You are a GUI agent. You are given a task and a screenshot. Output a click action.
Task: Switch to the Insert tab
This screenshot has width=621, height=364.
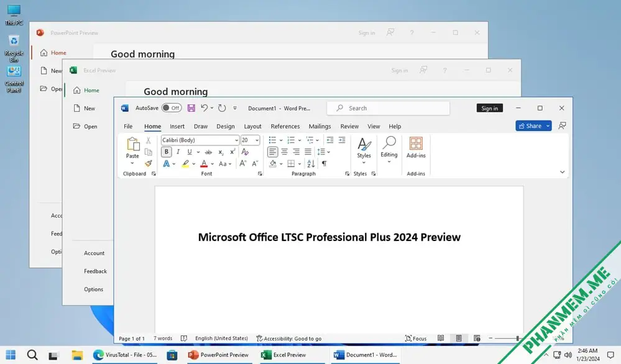pos(177,126)
